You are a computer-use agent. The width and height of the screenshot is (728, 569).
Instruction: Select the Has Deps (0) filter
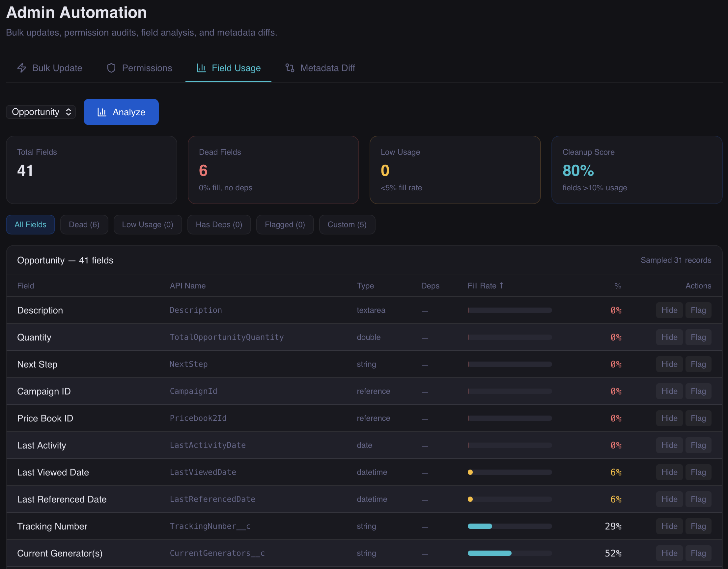tap(219, 225)
